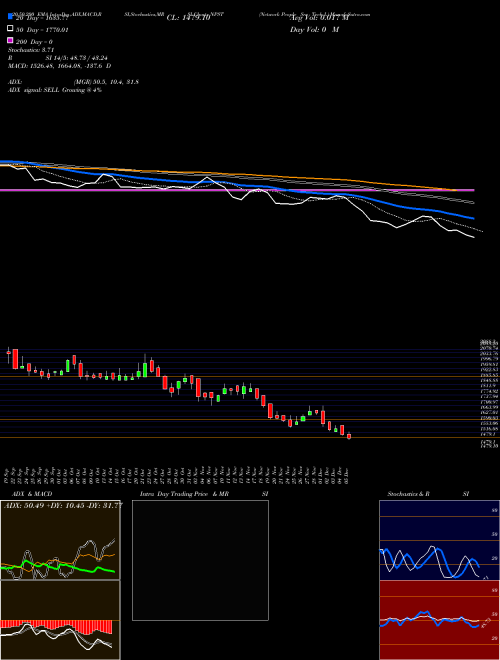Click the 'MACD: 1526.48, 1664.08, -137.6 D' line
Screen dimensions: 500x660
tap(60, 66)
